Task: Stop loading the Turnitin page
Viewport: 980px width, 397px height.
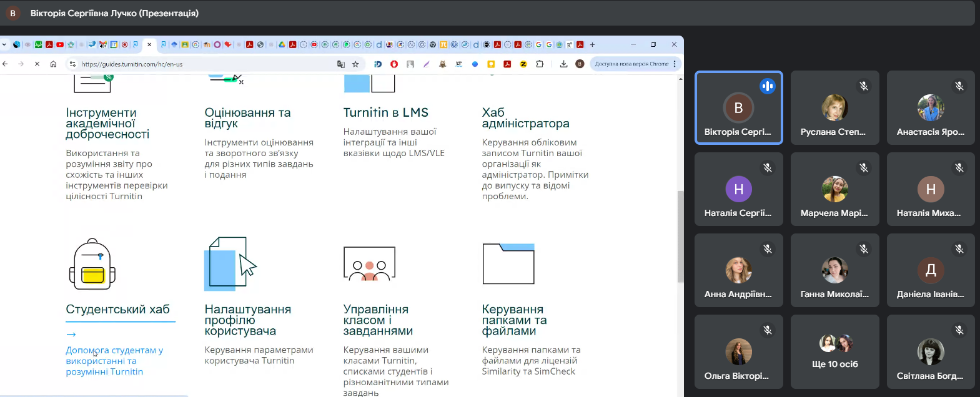Action: click(37, 64)
